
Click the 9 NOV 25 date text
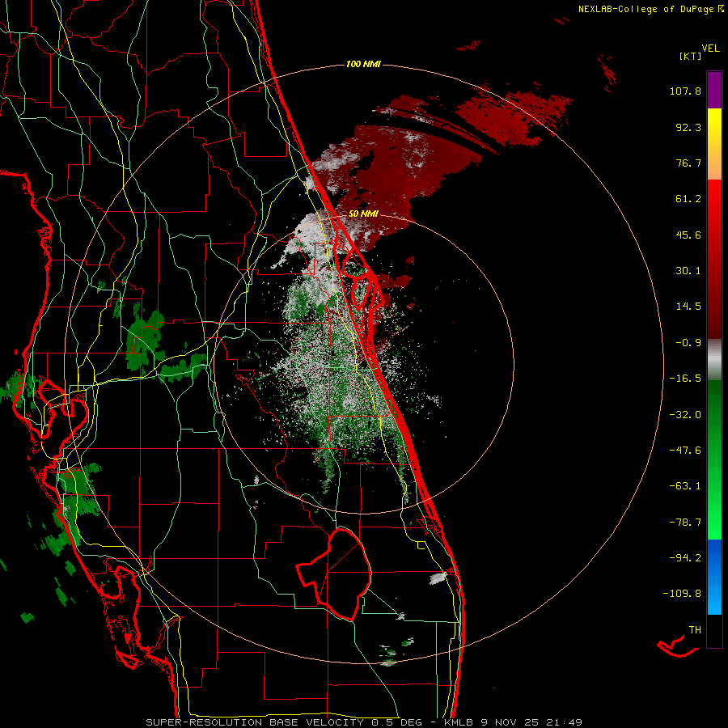510,722
